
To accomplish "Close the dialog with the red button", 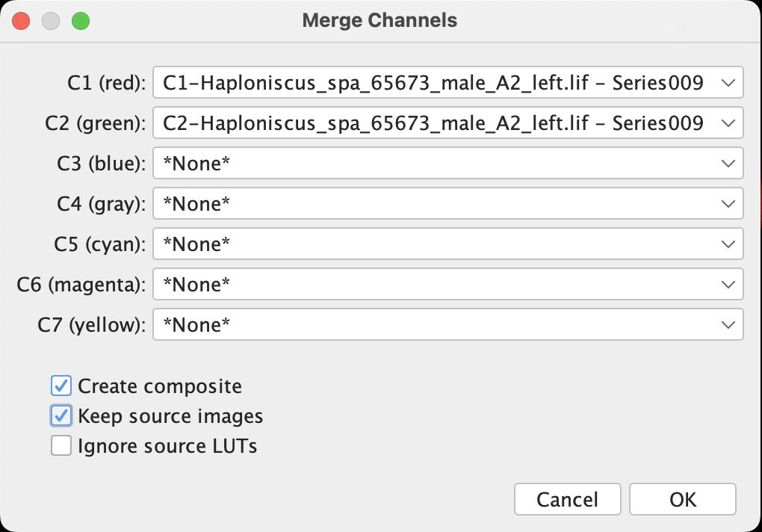I will pos(21,21).
